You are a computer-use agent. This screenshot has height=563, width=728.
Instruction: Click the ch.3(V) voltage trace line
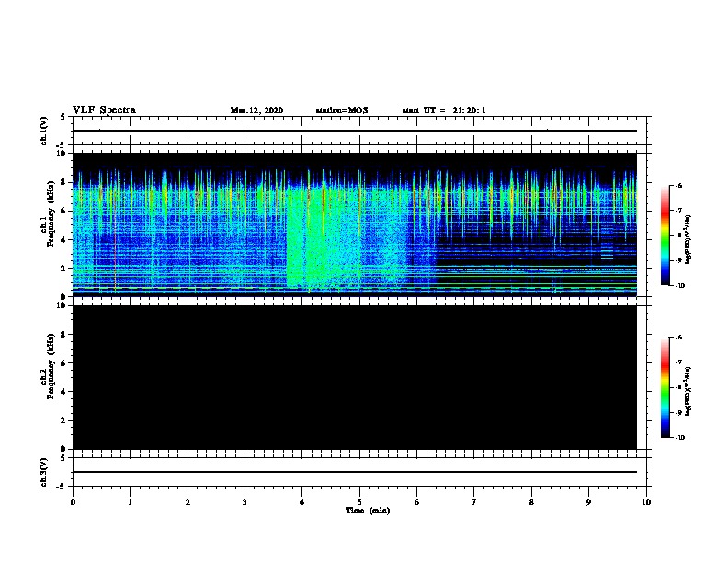click(x=355, y=472)
